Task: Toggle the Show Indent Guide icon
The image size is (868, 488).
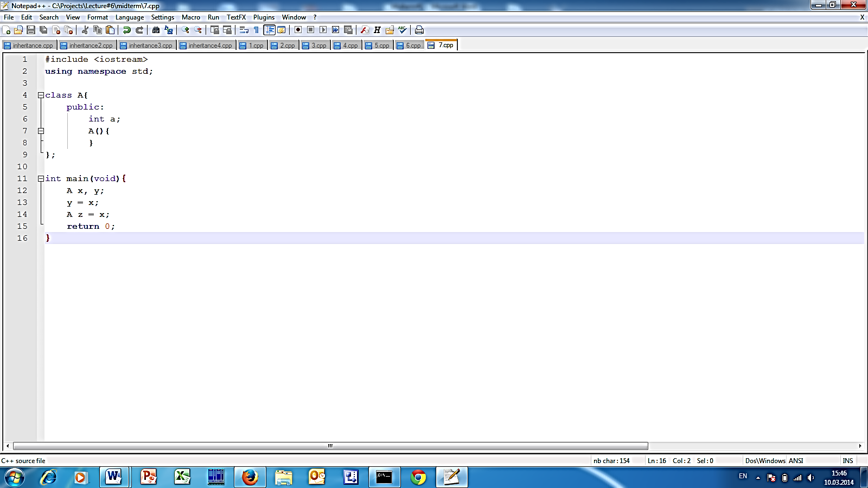Action: 269,30
